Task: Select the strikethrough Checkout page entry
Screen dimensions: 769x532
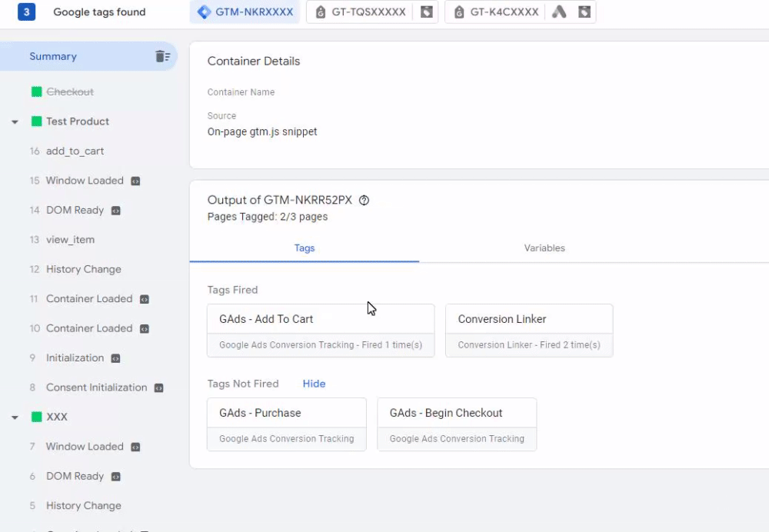Action: pos(70,91)
